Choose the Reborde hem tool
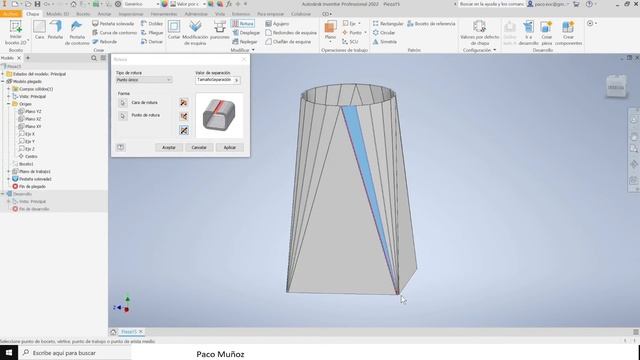 (104, 42)
